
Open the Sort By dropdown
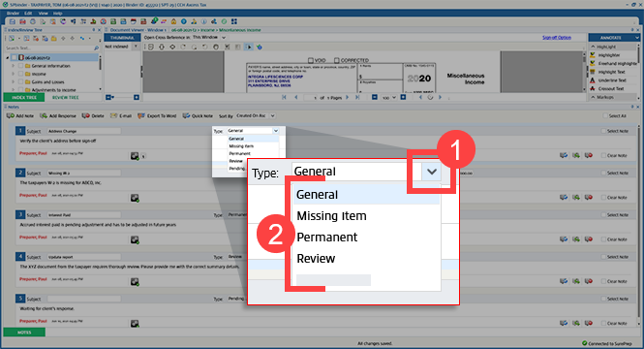coord(272,116)
